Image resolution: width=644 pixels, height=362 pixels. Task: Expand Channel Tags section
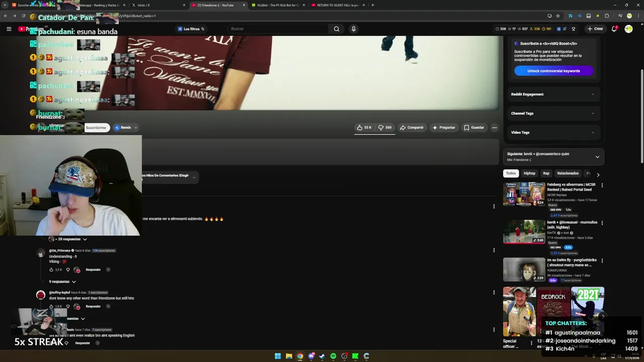tap(552, 113)
